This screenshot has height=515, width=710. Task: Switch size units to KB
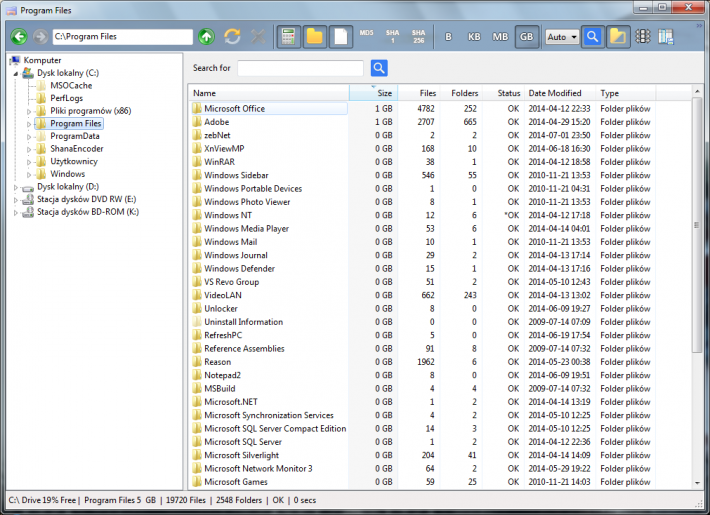coord(474,37)
